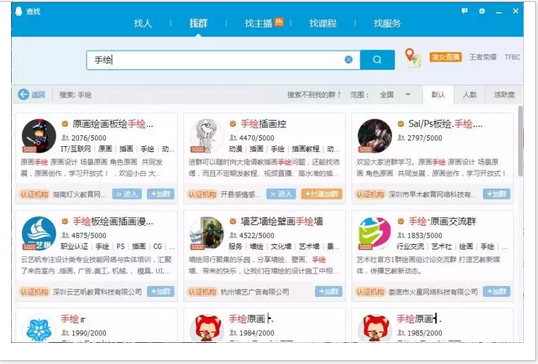Click the 原画绘画板绘手绘 group title

pos(113,124)
